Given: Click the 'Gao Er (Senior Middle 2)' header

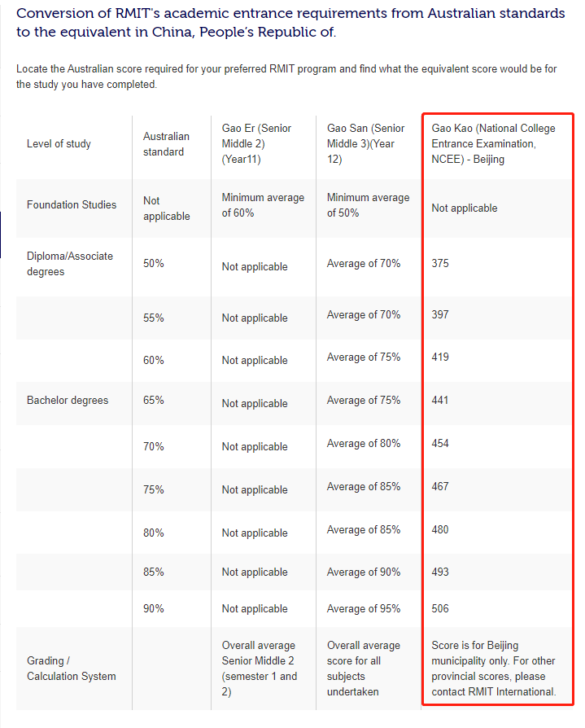Looking at the screenshot, I should point(256,144).
